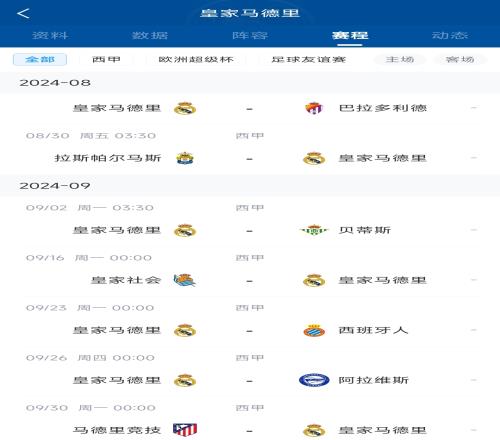Tap the Las Palmas team crest
Screen dimensions: 500x440
[x=185, y=158]
